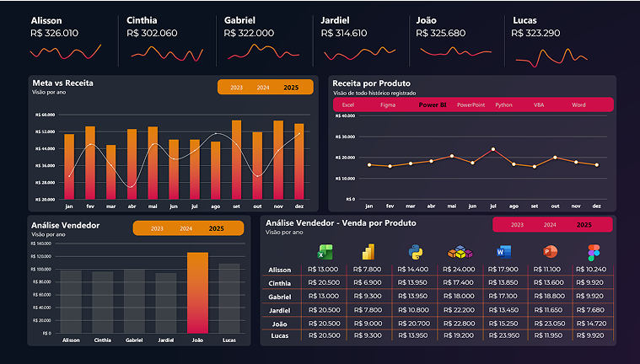Click the Figma product icon
640x364 pixels.
click(x=594, y=253)
